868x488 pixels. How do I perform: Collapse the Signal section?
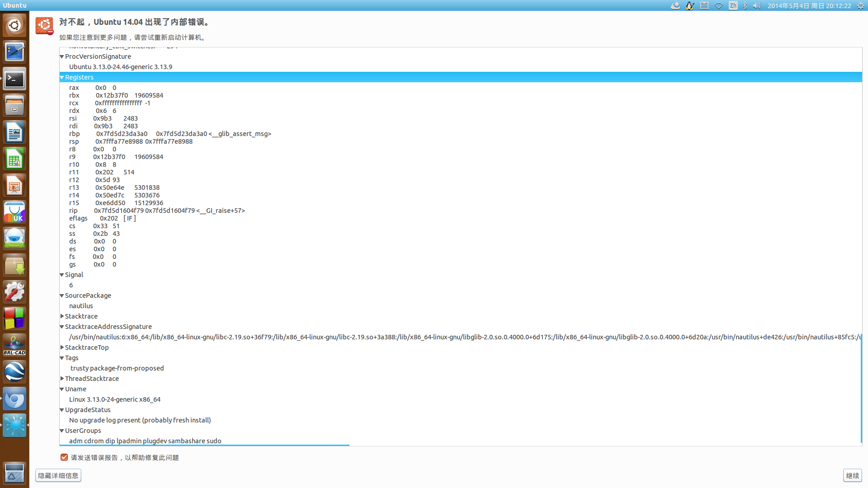[62, 275]
